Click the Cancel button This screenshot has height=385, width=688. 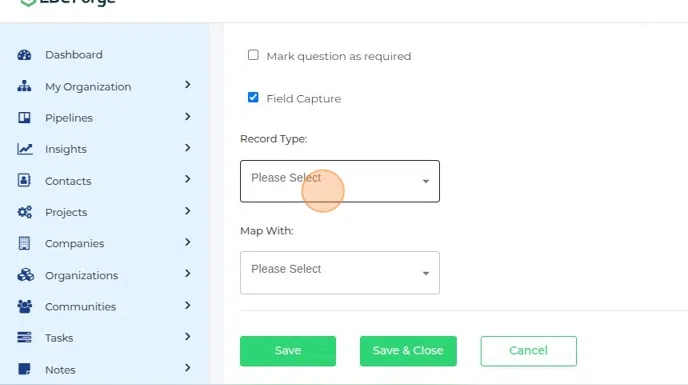tap(528, 351)
